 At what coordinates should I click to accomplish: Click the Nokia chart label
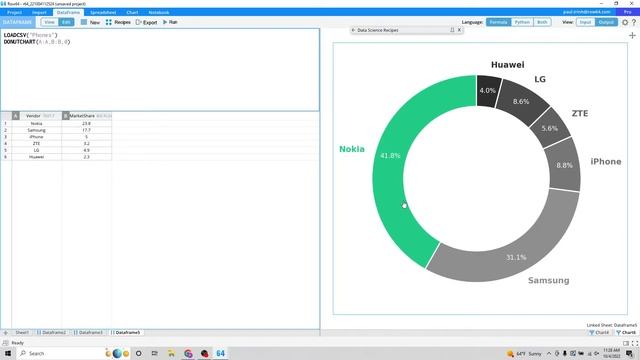pos(352,149)
